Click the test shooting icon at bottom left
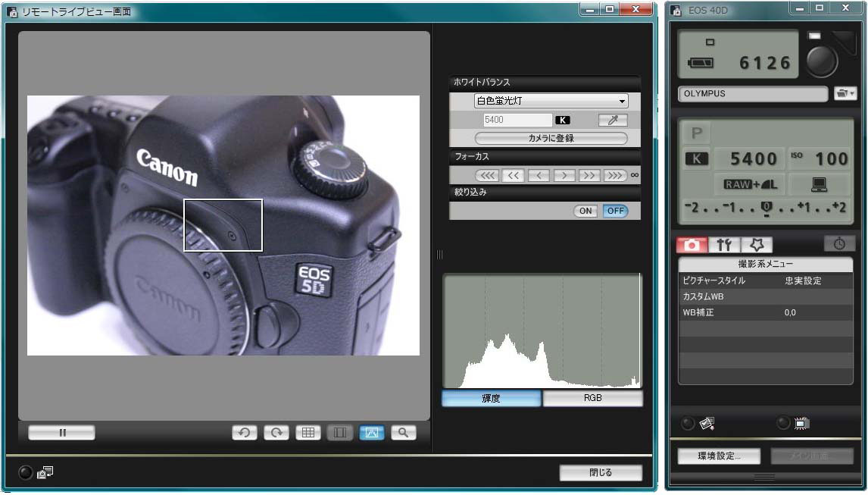This screenshot has width=868, height=495. pos(44,472)
